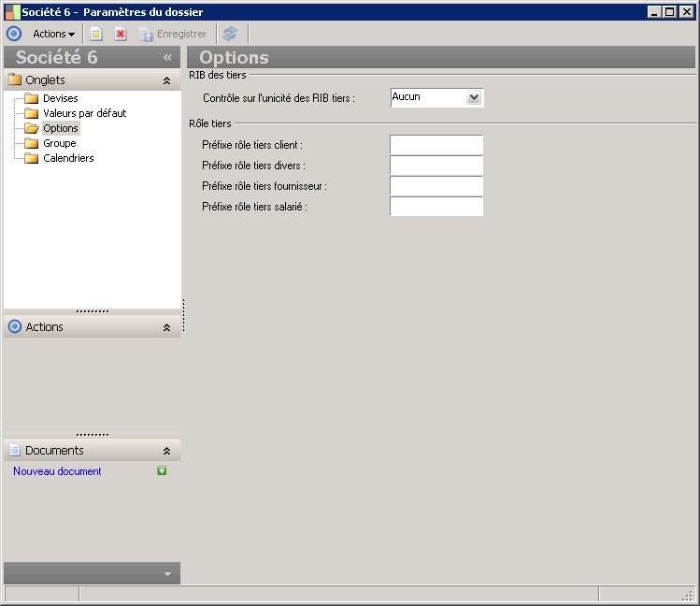Click the Onglets header folder icon
This screenshot has height=606, width=700.
[15, 79]
